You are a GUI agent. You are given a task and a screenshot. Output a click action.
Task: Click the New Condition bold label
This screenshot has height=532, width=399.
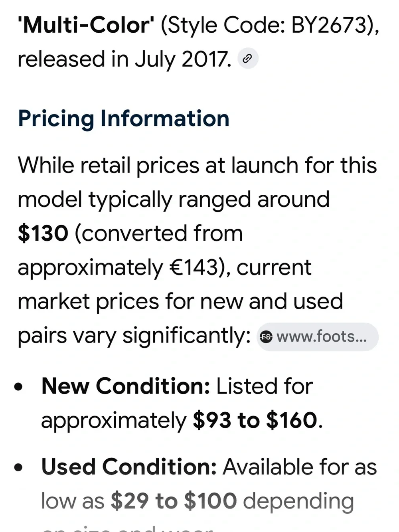[126, 386]
